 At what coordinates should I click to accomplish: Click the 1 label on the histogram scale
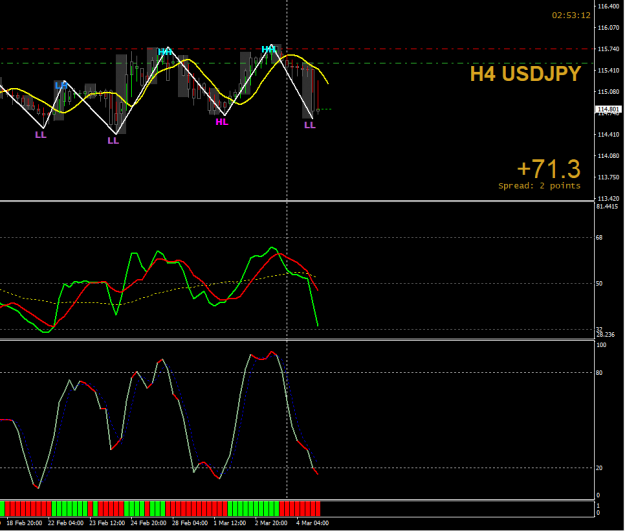pyautogui.click(x=598, y=505)
